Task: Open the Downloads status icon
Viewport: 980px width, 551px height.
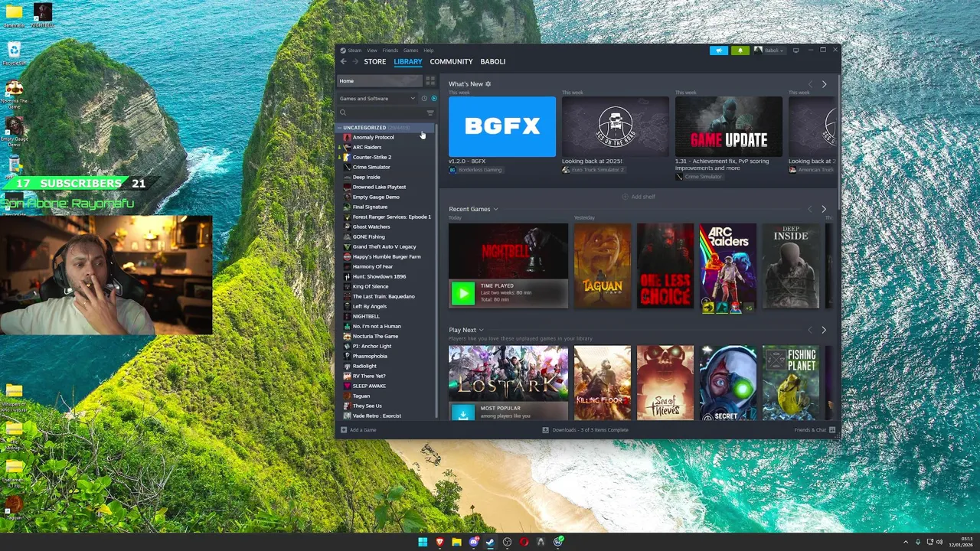Action: pos(545,430)
